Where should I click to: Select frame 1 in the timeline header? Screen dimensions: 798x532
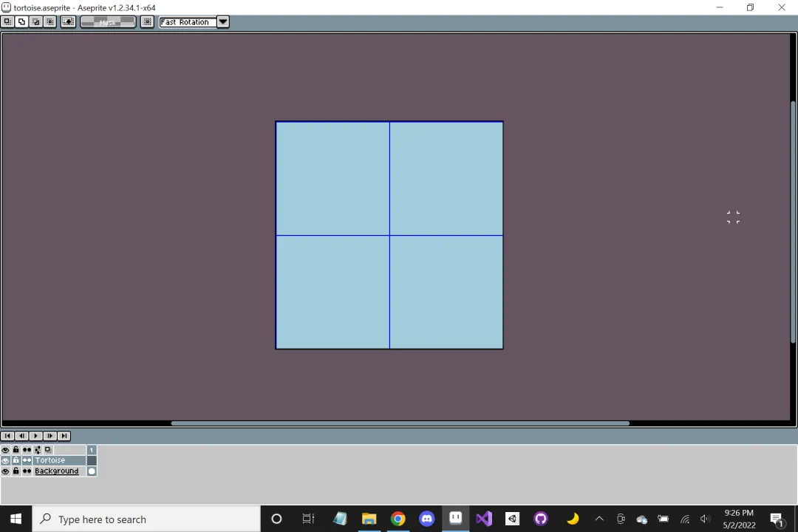point(92,450)
